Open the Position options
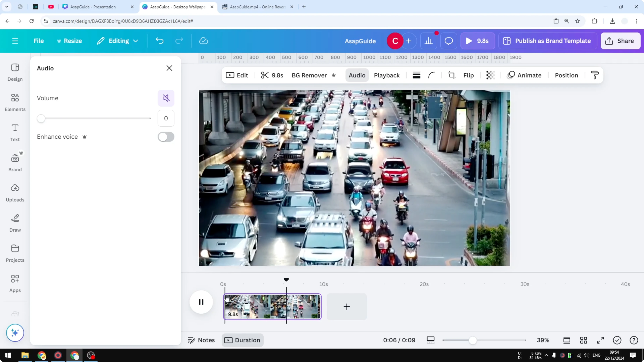 pyautogui.click(x=566, y=75)
